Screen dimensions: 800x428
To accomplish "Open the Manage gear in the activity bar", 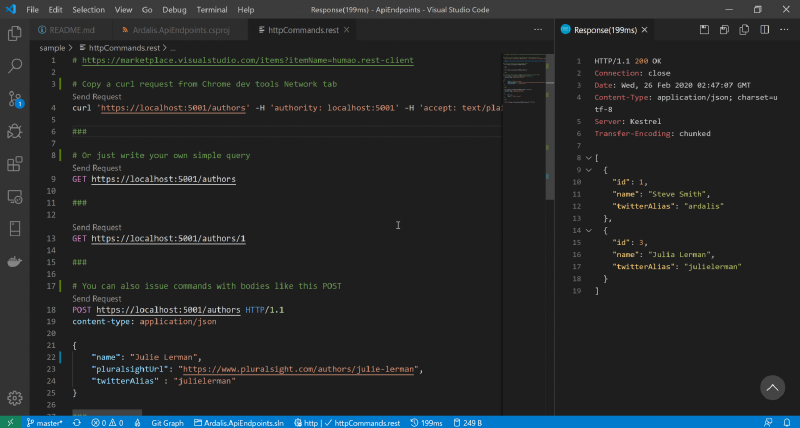I will pos(15,398).
